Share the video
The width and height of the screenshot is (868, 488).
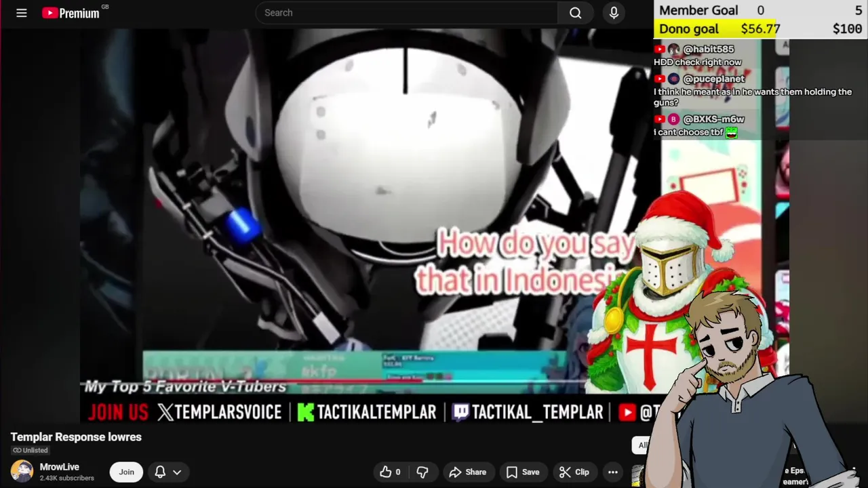click(468, 472)
